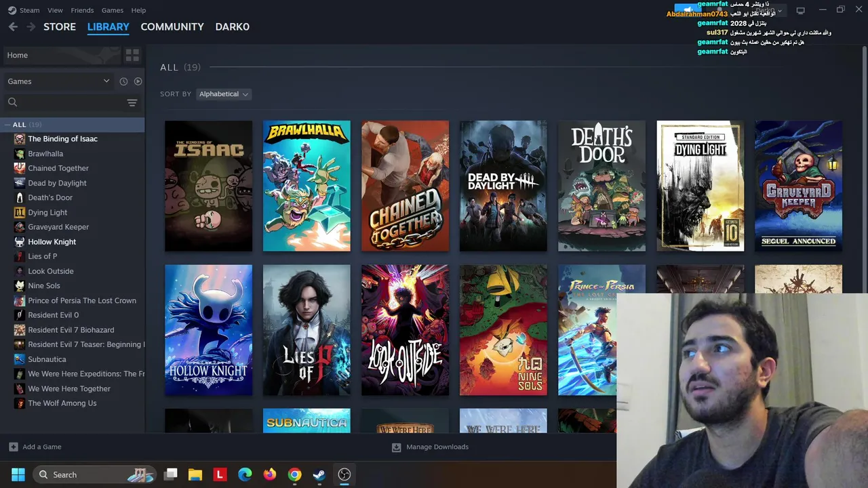The width and height of the screenshot is (868, 488).
Task: Go back with the left arrow
Action: [x=13, y=26]
